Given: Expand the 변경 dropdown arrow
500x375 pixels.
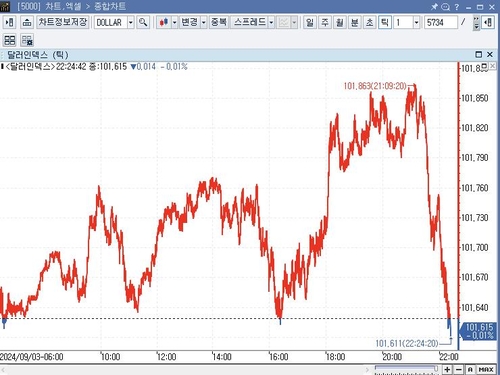Looking at the screenshot, I should (x=203, y=23).
